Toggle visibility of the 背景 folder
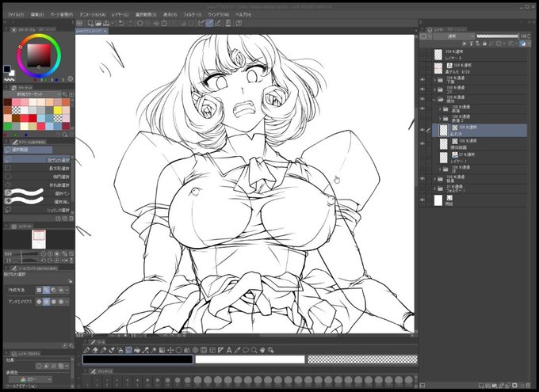The width and height of the screenshot is (539, 392). [422, 179]
